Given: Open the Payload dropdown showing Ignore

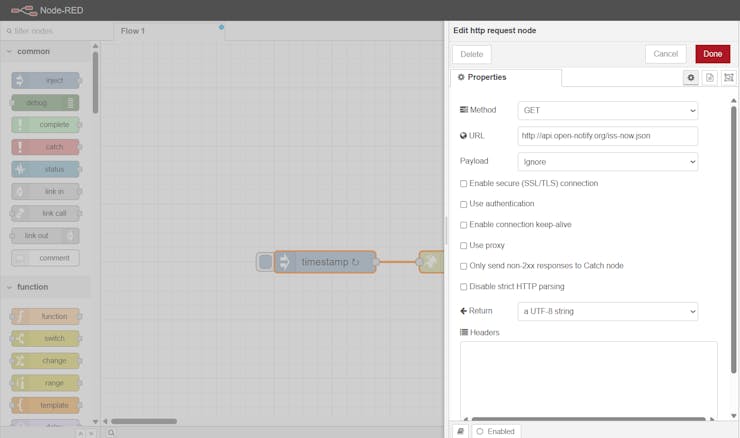Looking at the screenshot, I should (x=607, y=161).
